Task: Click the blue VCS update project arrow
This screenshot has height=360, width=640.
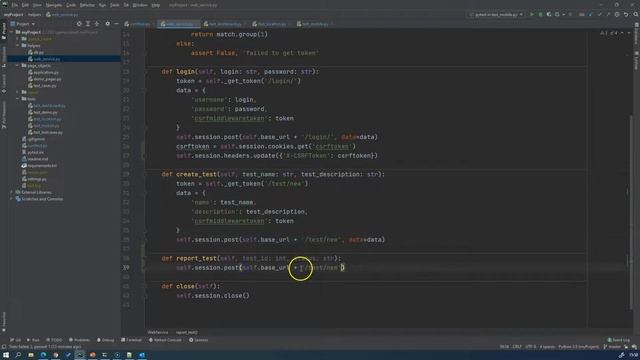Action: point(591,14)
